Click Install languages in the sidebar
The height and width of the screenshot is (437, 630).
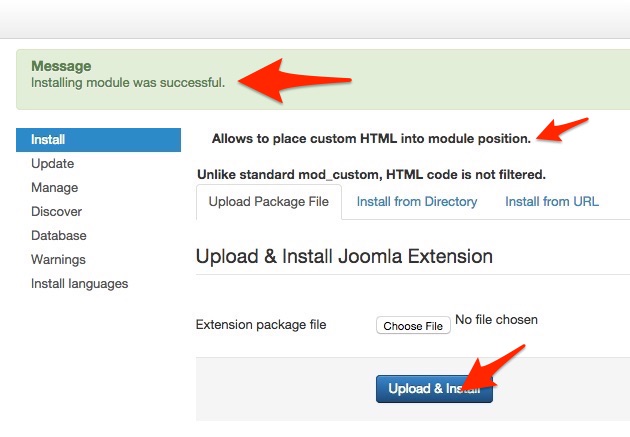click(79, 284)
